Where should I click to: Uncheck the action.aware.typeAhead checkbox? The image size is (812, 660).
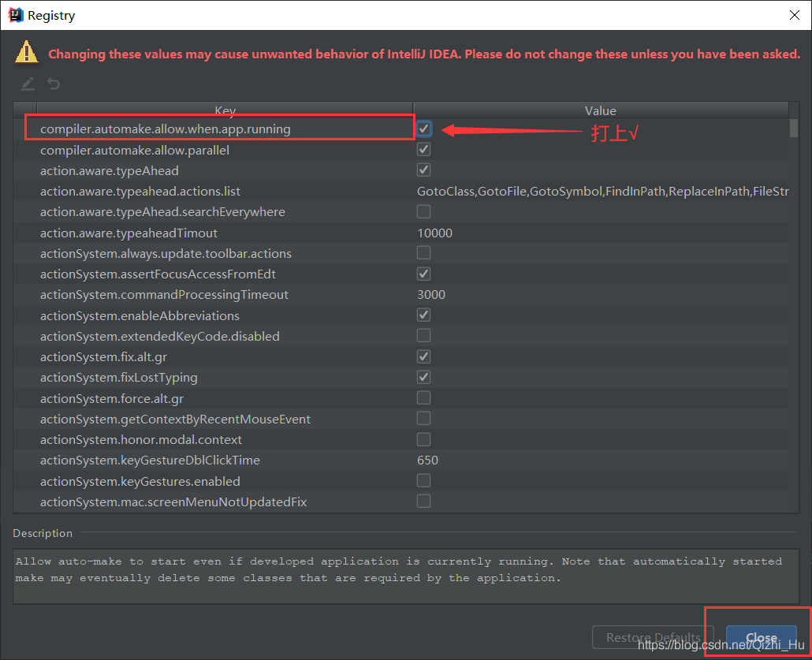[x=423, y=170]
